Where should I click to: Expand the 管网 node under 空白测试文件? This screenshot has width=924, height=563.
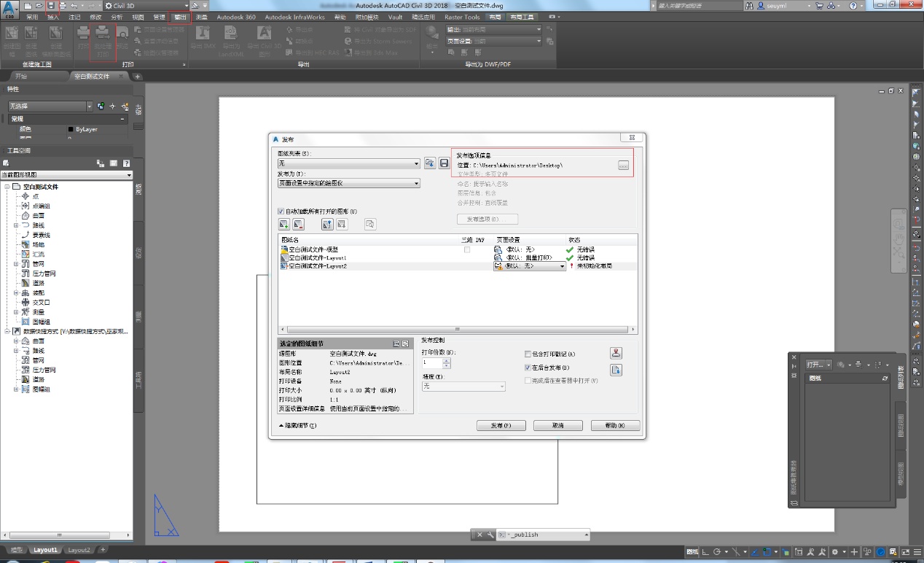point(16,263)
